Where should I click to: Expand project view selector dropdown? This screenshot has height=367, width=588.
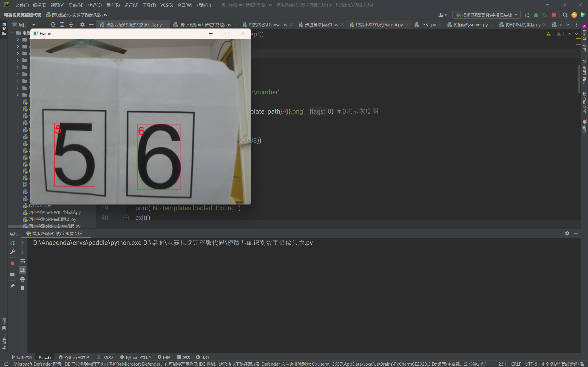pos(34,25)
